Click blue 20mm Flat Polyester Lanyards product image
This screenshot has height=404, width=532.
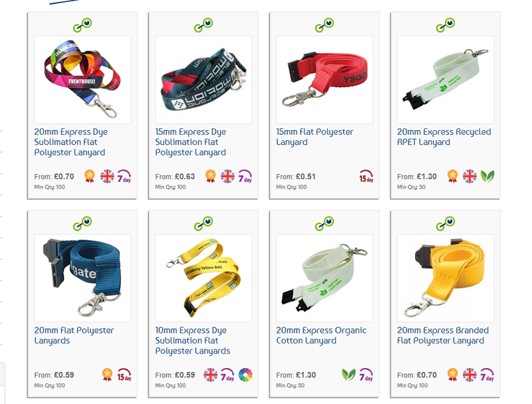[x=82, y=278]
